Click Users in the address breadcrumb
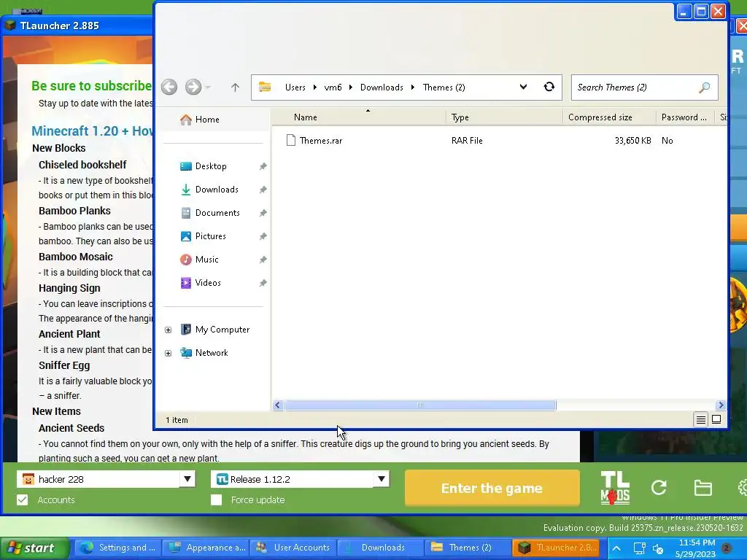The height and width of the screenshot is (560, 747). coord(295,87)
